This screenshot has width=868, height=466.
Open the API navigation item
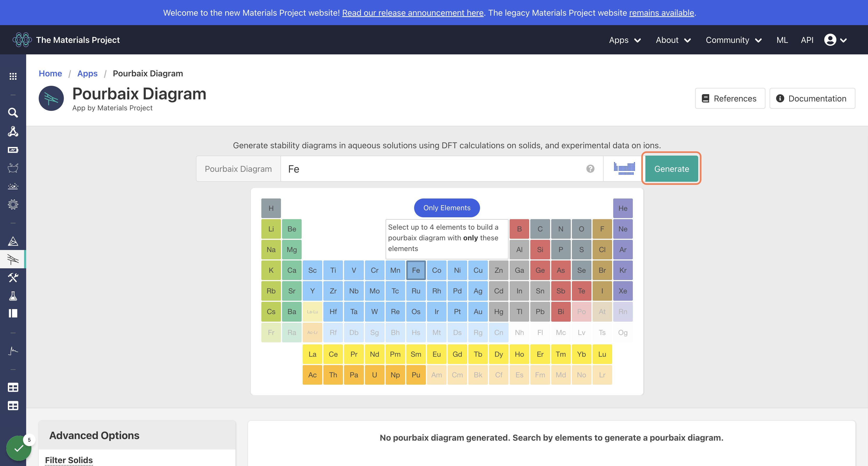(x=807, y=40)
